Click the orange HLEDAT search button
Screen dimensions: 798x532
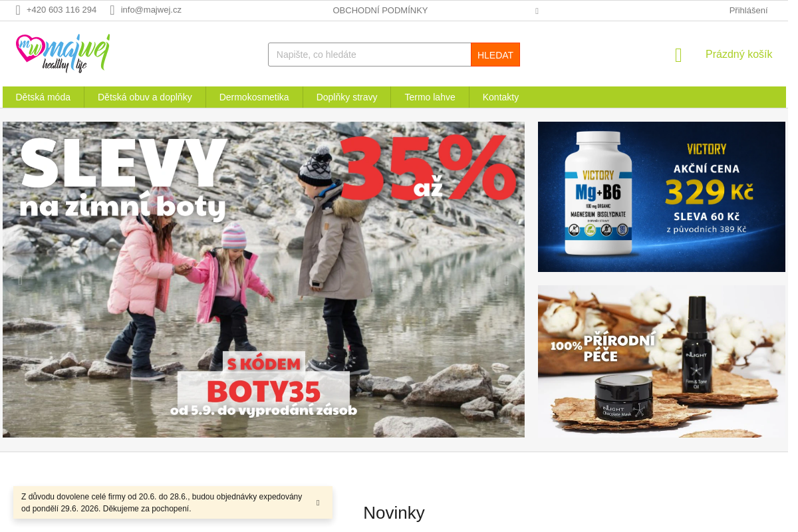tap(495, 55)
